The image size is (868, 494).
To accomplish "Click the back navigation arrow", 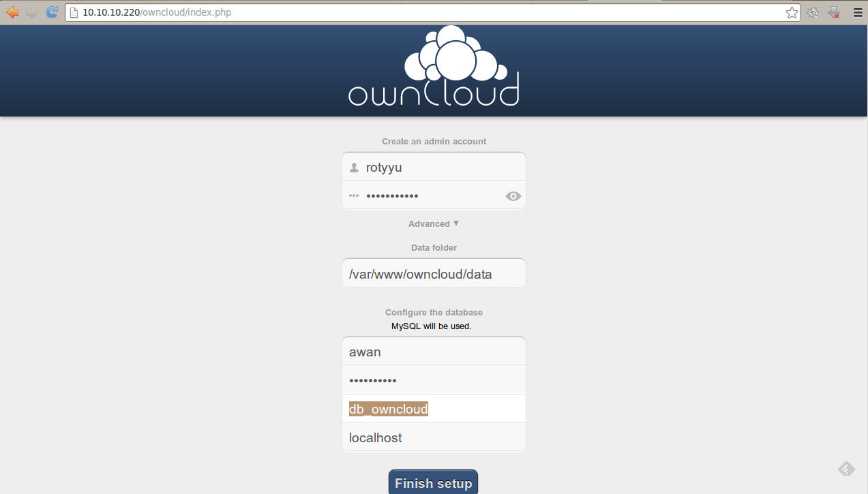I will point(12,12).
